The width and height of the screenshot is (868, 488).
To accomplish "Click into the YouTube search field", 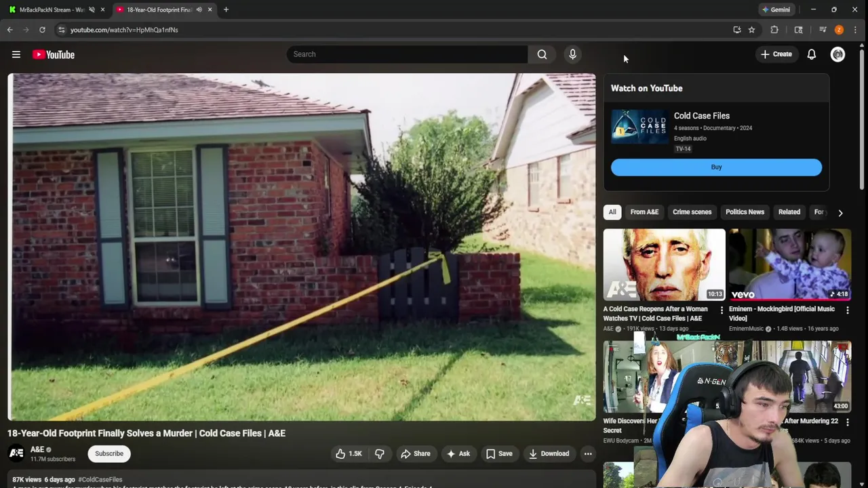I will pos(407,54).
